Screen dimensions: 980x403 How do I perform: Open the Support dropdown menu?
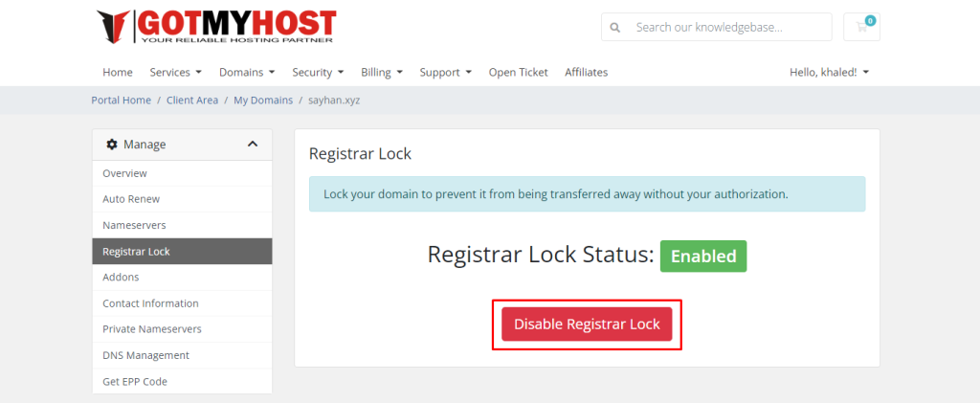446,72
